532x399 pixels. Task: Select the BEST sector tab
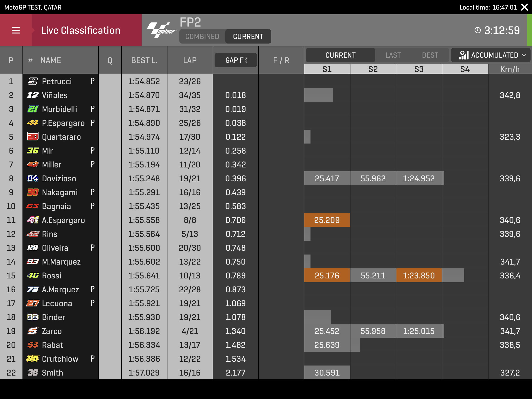[x=430, y=55]
